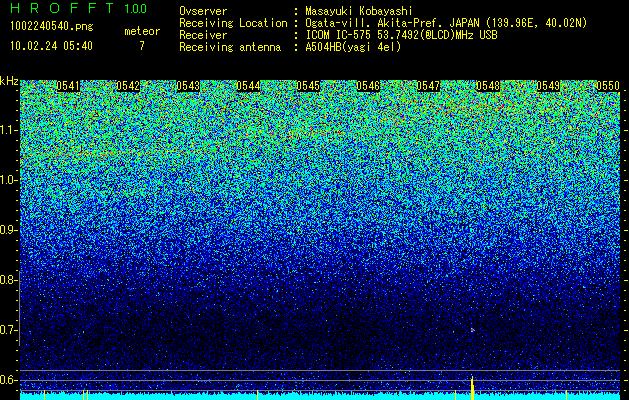Screen dimensions: 629x400
Task: Select the 0544 time marker
Action: click(248, 86)
